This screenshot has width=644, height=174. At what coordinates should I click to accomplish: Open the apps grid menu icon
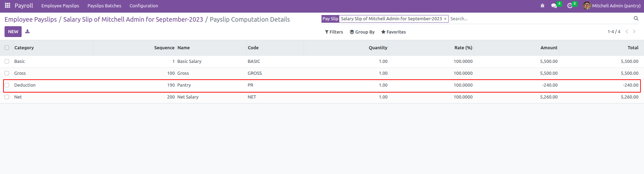7,6
